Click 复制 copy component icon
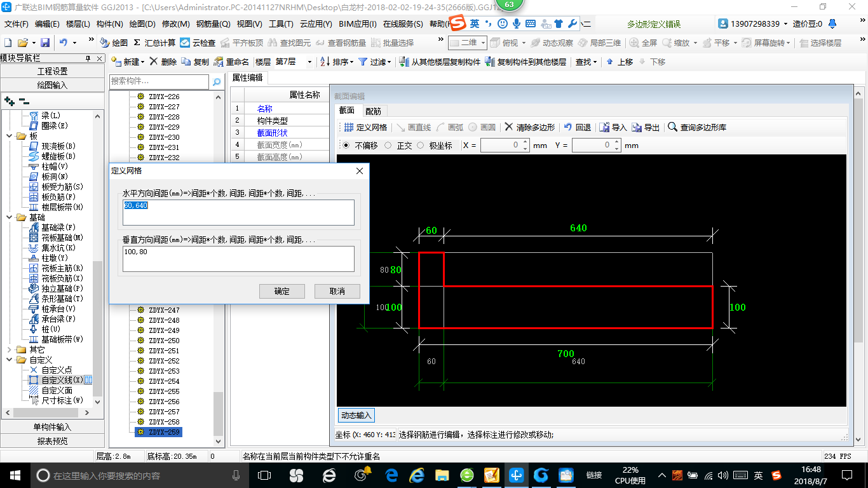 (x=195, y=62)
